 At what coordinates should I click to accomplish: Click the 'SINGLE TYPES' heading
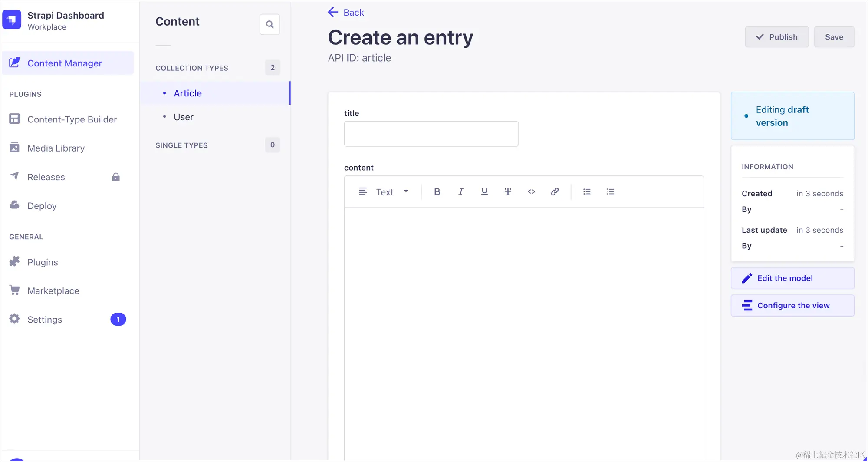181,145
